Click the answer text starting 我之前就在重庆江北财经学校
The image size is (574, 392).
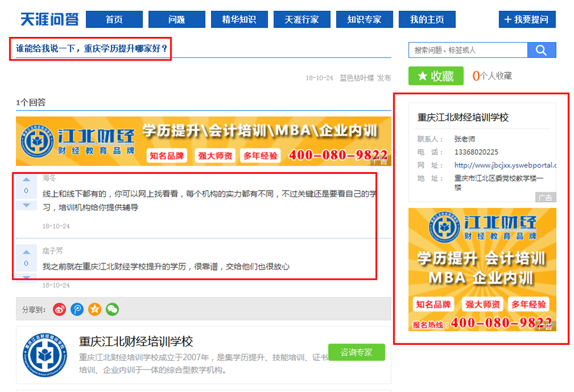[x=166, y=266]
